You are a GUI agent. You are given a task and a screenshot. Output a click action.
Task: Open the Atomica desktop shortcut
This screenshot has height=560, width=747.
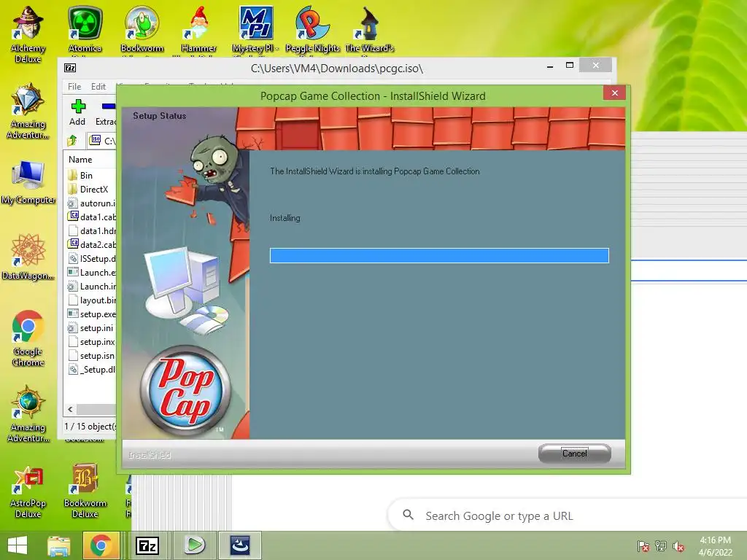coord(85,29)
